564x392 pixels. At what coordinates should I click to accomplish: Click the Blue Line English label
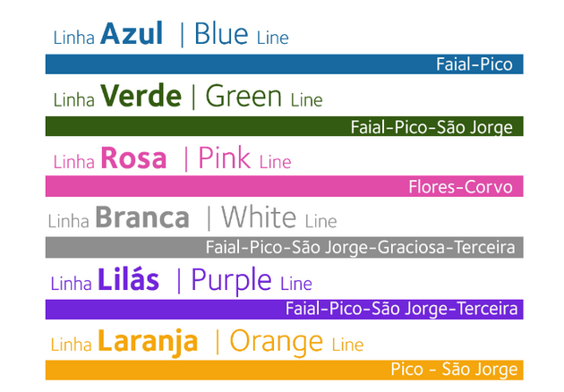coord(242,33)
